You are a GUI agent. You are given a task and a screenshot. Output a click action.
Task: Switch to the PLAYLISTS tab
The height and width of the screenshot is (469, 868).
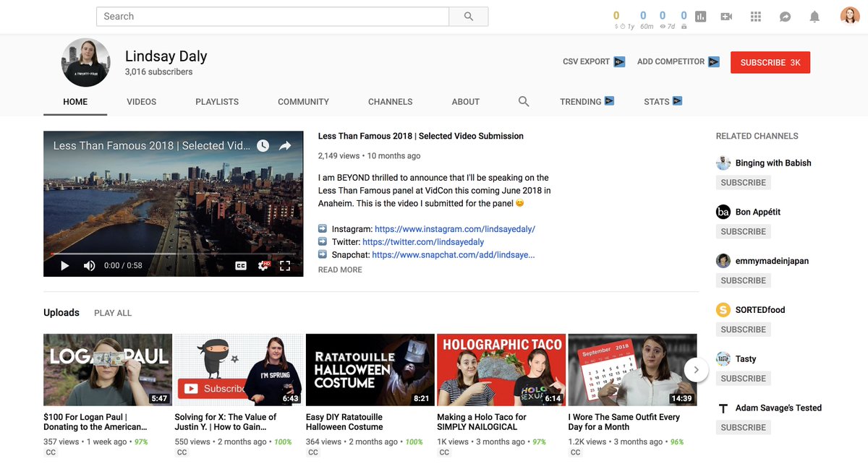217,102
